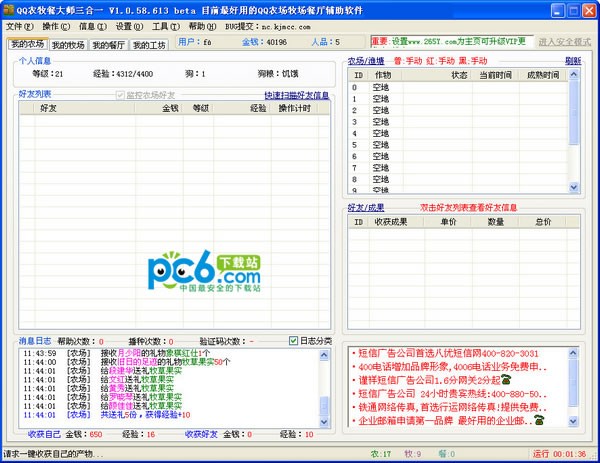This screenshot has width=600, height=463.
Task: Open the 谨祥短信广告公司 ad link
Action: click(429, 380)
